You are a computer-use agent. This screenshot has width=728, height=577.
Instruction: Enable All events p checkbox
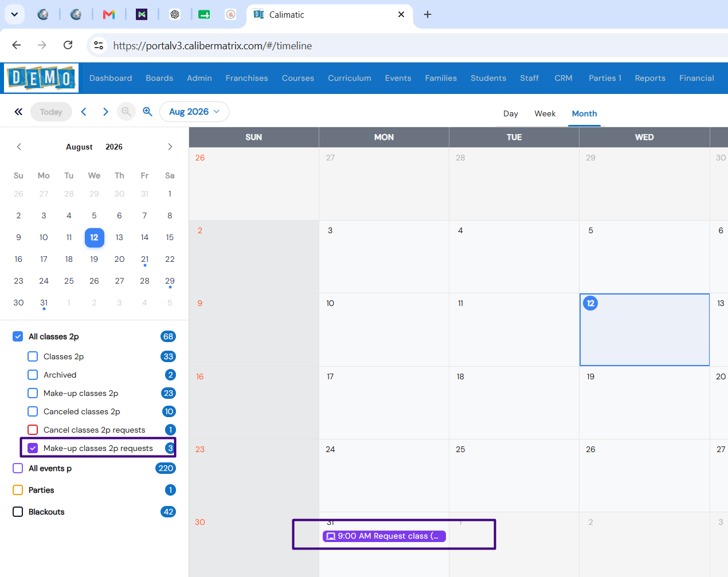pyautogui.click(x=18, y=468)
